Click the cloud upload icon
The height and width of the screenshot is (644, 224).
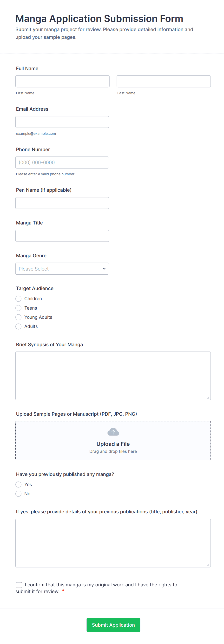(x=113, y=432)
